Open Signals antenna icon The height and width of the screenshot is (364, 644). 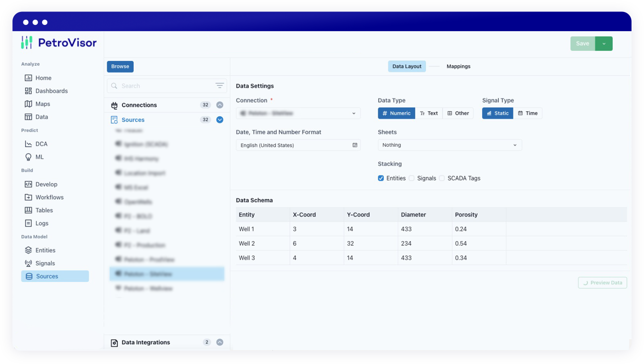28,263
